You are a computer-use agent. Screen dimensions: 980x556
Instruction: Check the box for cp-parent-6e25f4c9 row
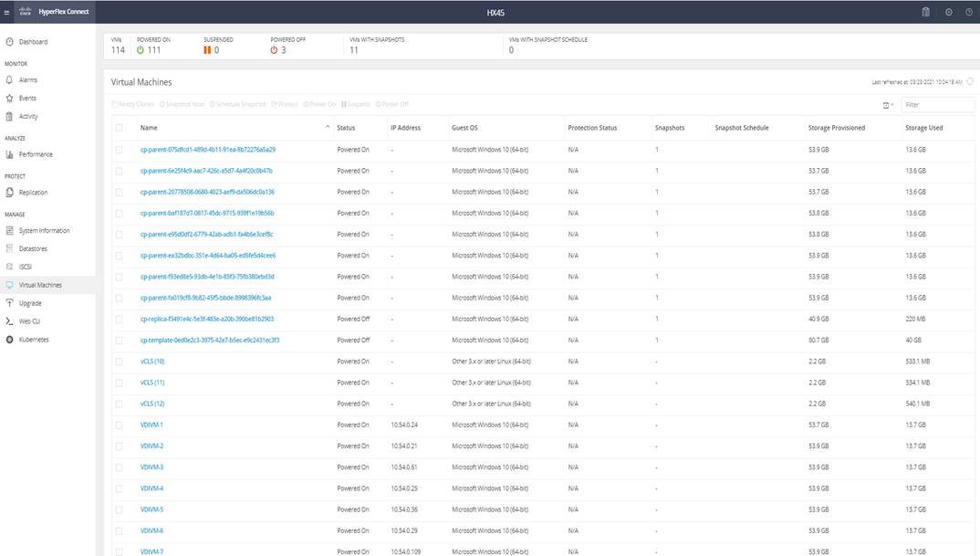(x=119, y=171)
